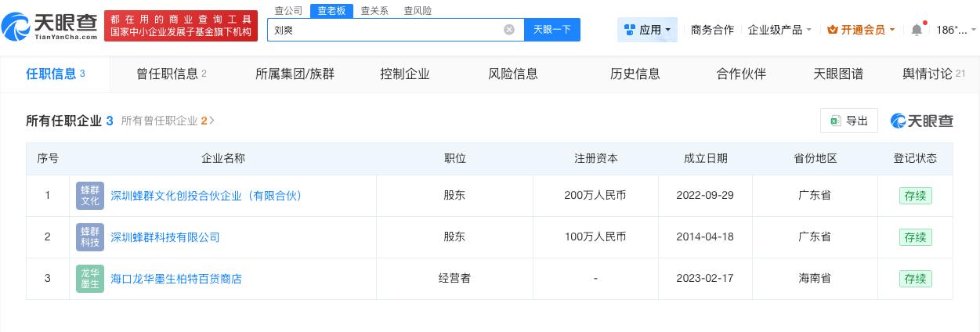The image size is (980, 332).
Task: Open the 开通会员 membership dropdown
Action: pos(861,30)
